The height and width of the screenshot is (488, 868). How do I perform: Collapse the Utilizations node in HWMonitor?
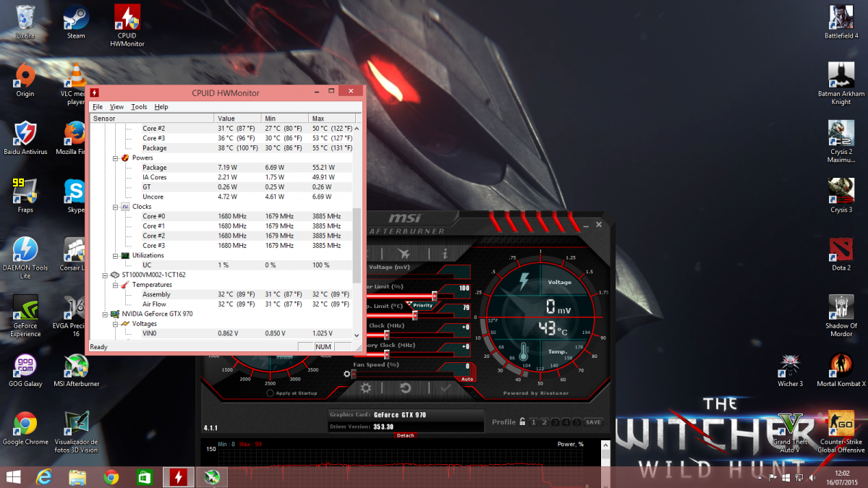114,255
